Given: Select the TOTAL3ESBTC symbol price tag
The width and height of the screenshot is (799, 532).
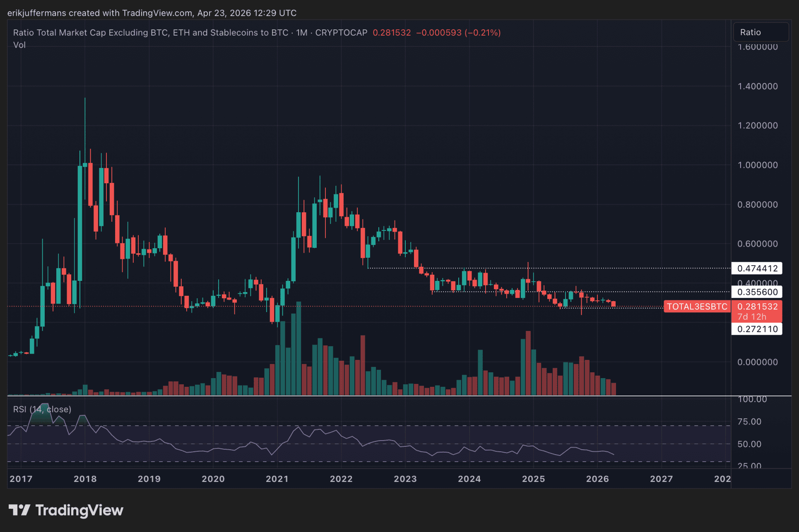Looking at the screenshot, I should pos(697,307).
